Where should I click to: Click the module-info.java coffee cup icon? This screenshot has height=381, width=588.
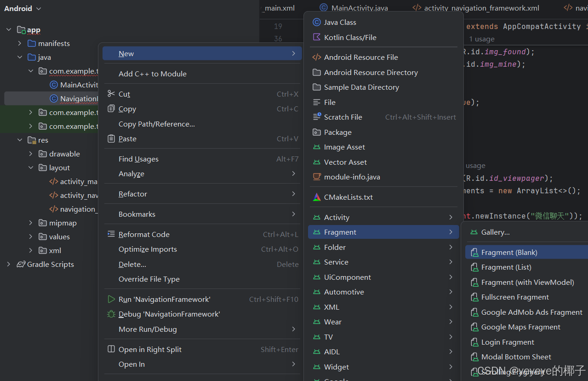316,177
